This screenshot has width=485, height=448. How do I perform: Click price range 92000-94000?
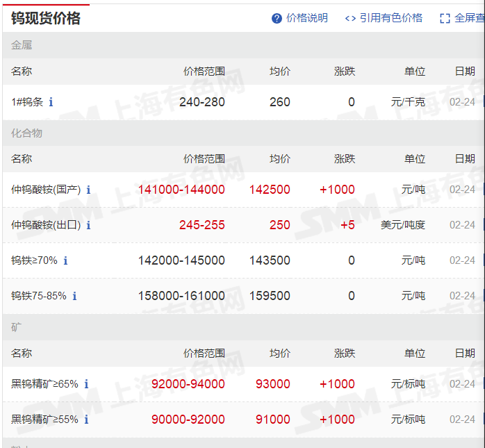click(188, 384)
